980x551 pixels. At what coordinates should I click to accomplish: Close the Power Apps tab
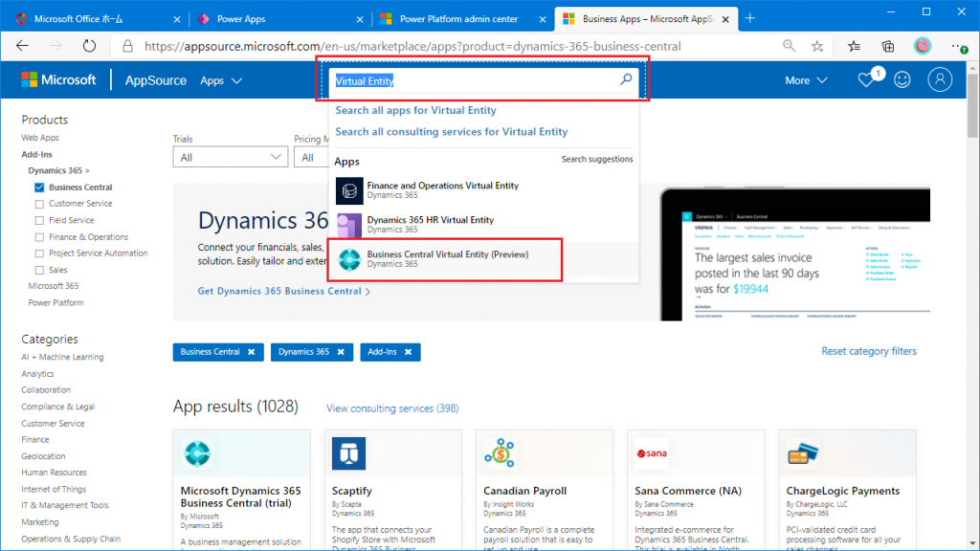(x=360, y=19)
